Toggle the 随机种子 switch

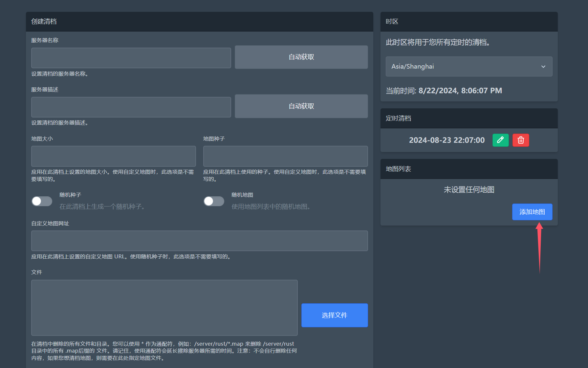pyautogui.click(x=42, y=201)
